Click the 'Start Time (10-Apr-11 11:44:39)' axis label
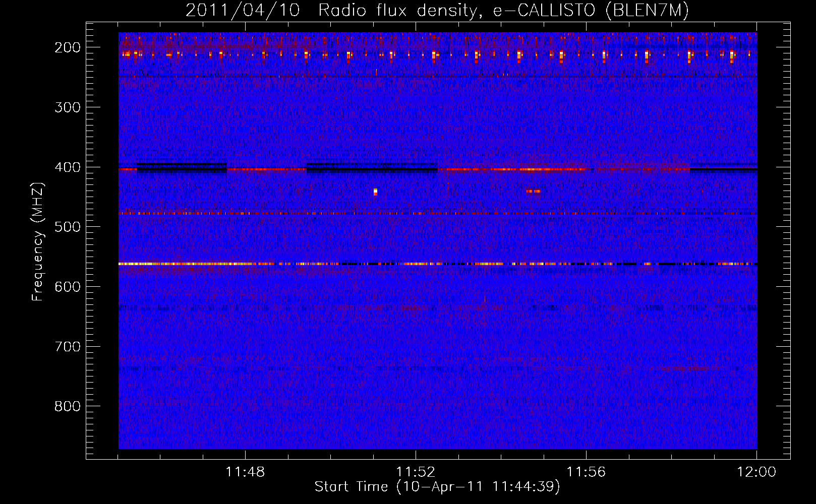 point(437,487)
